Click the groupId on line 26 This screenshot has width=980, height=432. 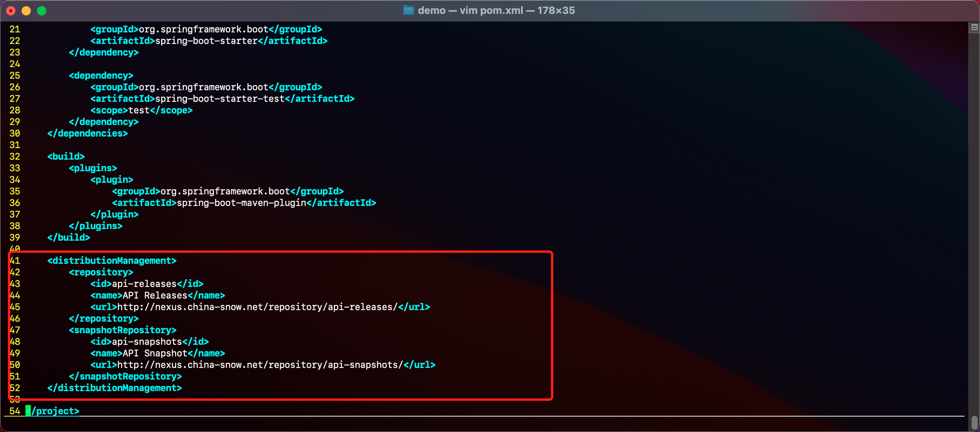pos(206,87)
